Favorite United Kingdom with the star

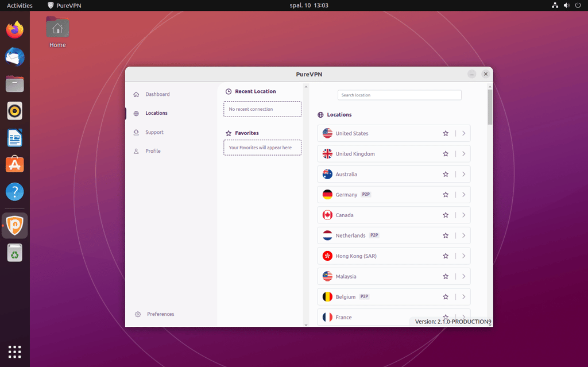click(x=446, y=154)
